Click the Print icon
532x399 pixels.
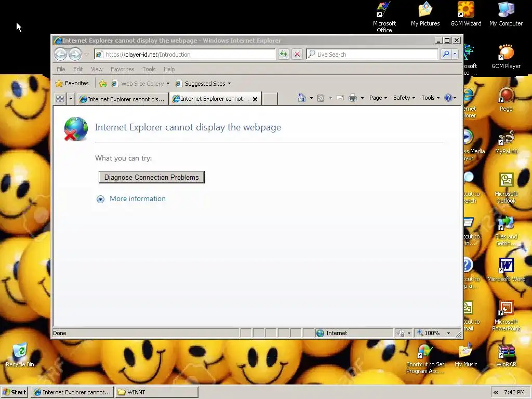tap(353, 98)
